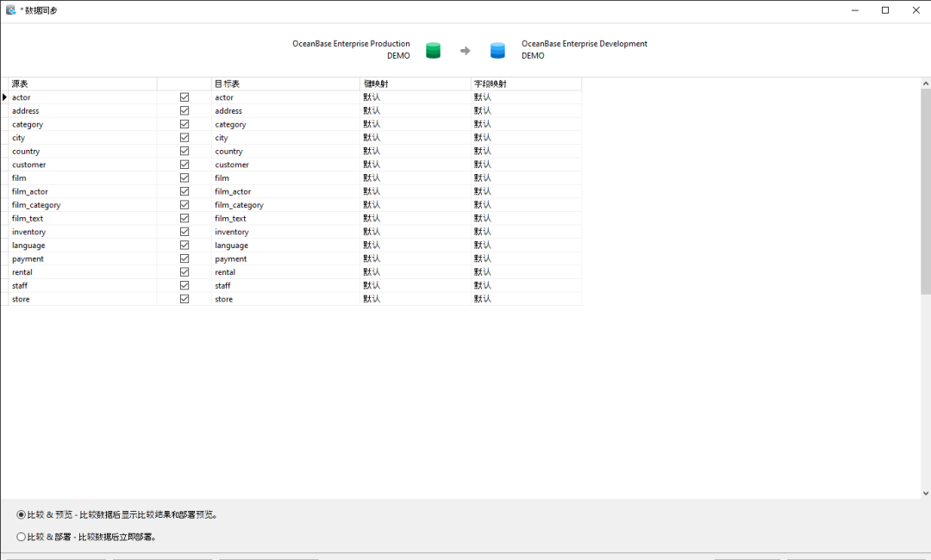Toggle the rental row checkbox
This screenshot has width=931, height=560.
click(184, 271)
